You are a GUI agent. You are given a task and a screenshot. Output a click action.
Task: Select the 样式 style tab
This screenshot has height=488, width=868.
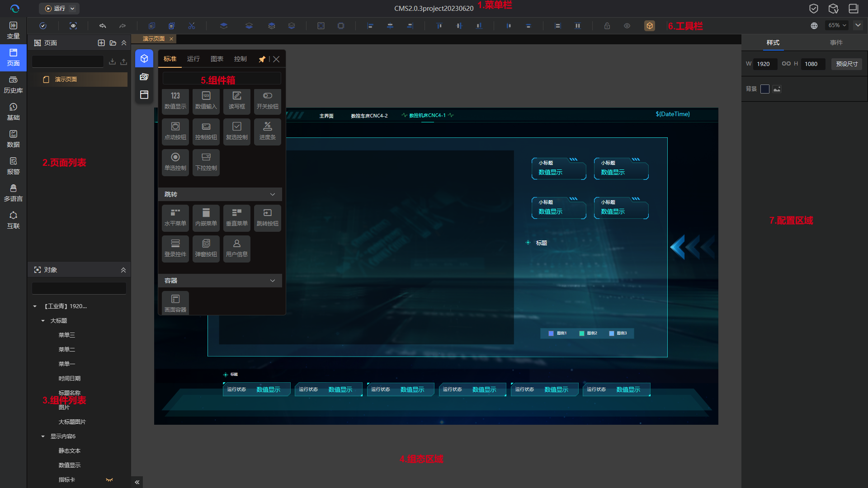pos(773,42)
